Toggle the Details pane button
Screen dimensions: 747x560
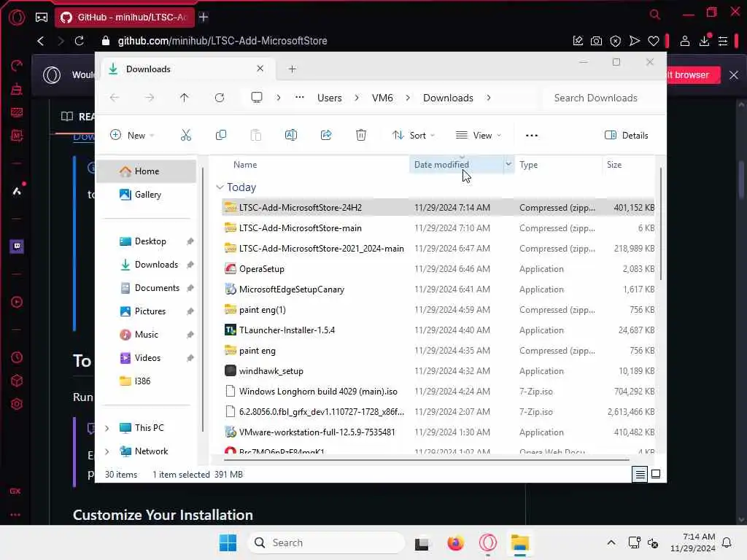click(626, 135)
